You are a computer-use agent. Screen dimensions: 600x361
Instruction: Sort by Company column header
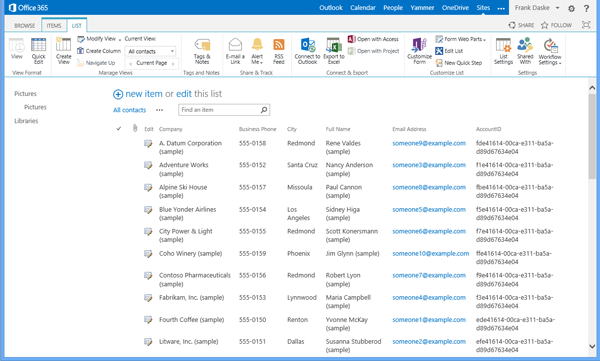171,129
